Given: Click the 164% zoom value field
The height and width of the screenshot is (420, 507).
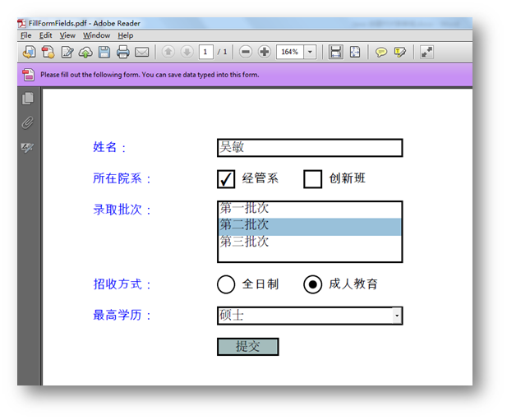Looking at the screenshot, I should pos(290,52).
